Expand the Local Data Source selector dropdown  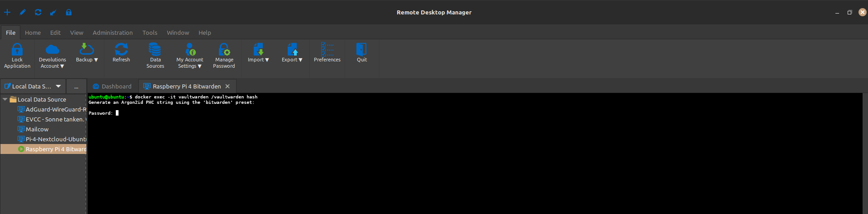point(58,86)
